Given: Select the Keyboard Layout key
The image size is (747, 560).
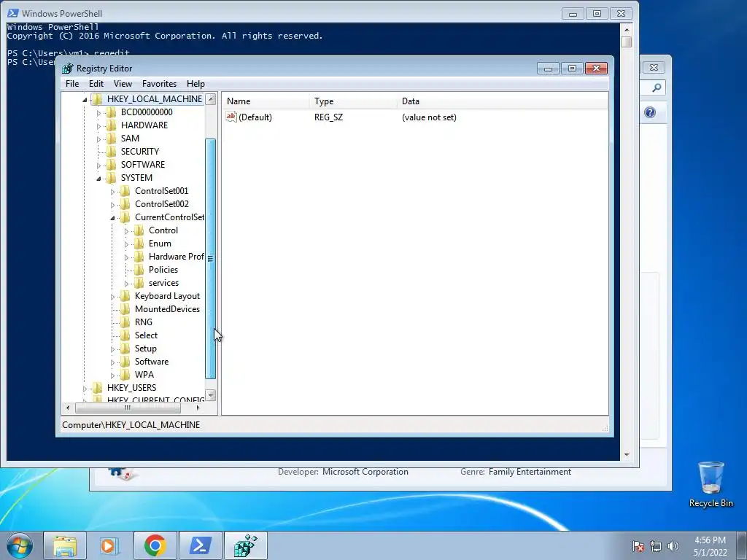Looking at the screenshot, I should (x=167, y=296).
